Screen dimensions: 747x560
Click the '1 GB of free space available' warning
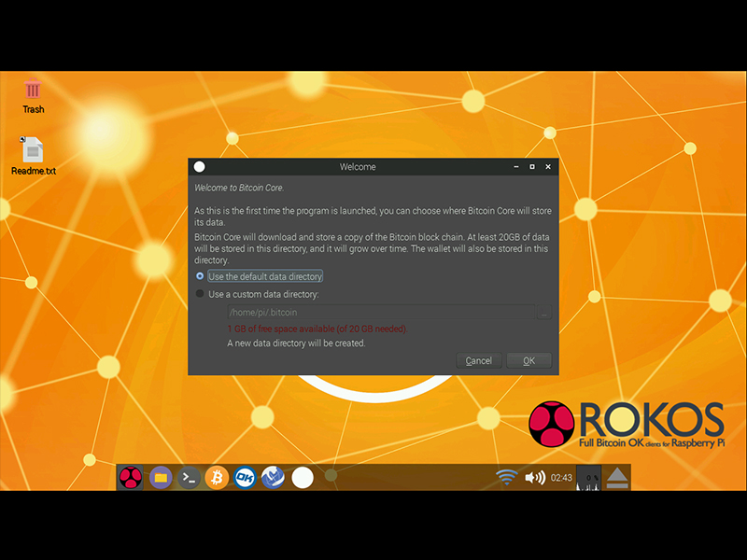coord(317,329)
